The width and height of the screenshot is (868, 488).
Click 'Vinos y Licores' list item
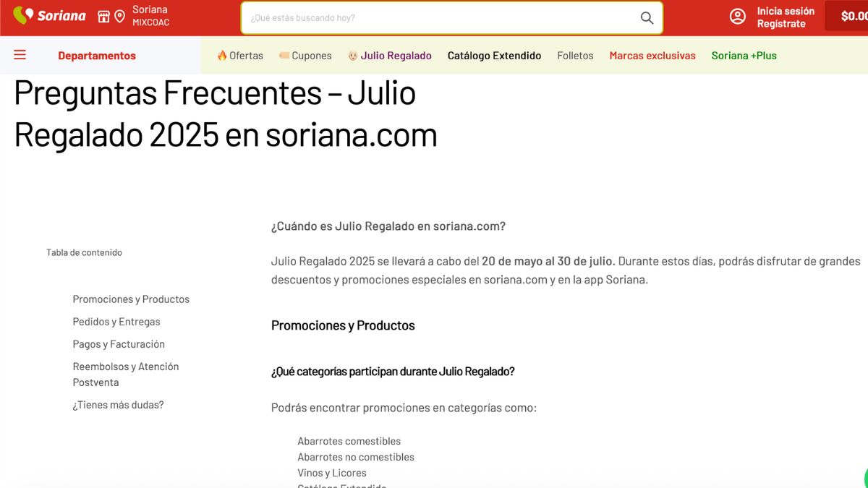pos(332,473)
